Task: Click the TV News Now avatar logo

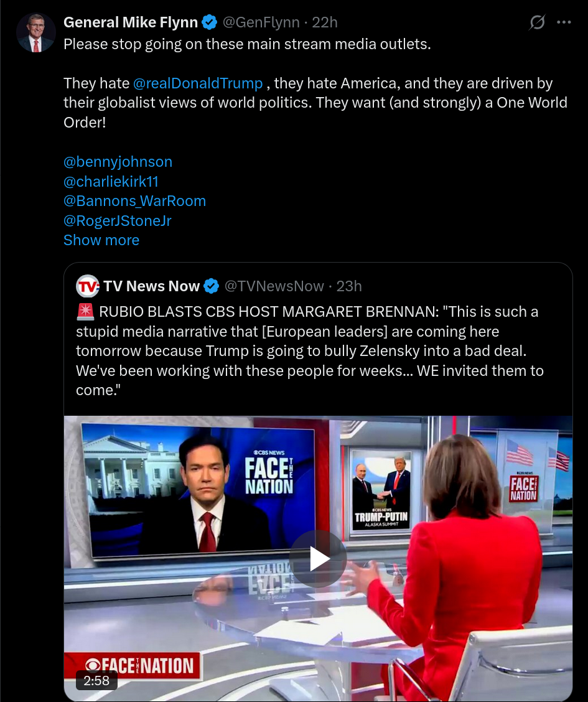Action: [88, 286]
